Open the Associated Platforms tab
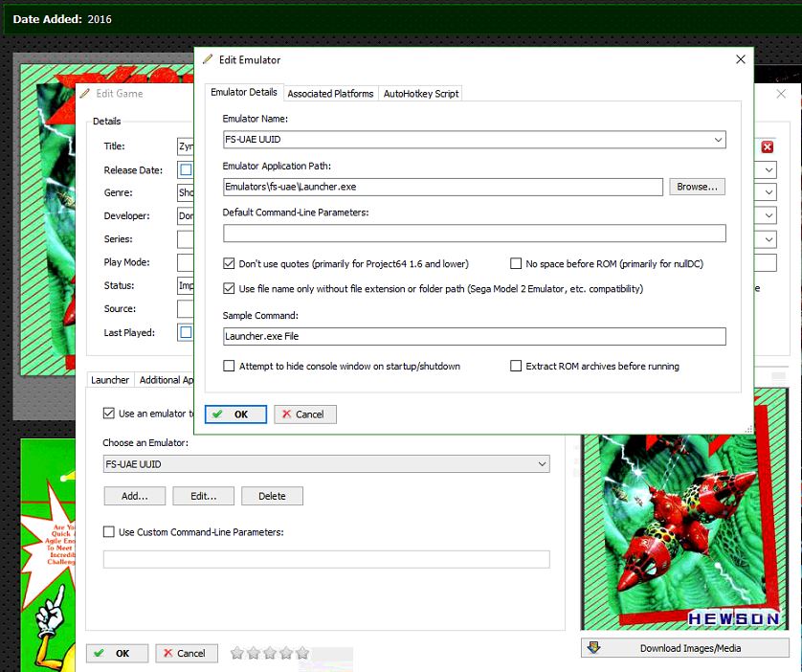The image size is (802, 672). (330, 94)
